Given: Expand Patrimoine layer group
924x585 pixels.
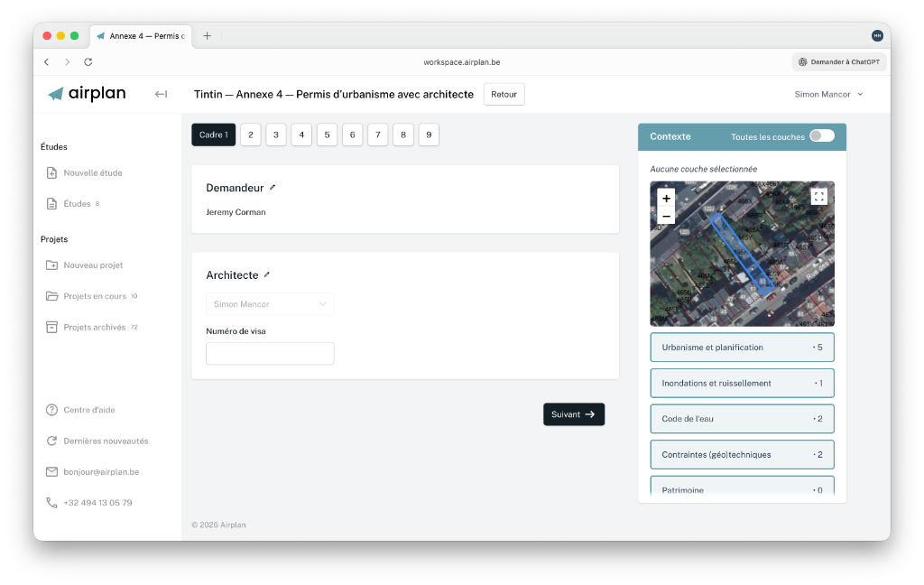Looking at the screenshot, I should (742, 487).
